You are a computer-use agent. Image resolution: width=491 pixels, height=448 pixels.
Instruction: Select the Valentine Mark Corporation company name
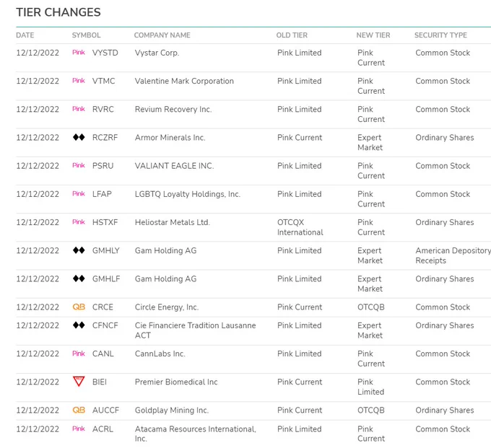(184, 81)
